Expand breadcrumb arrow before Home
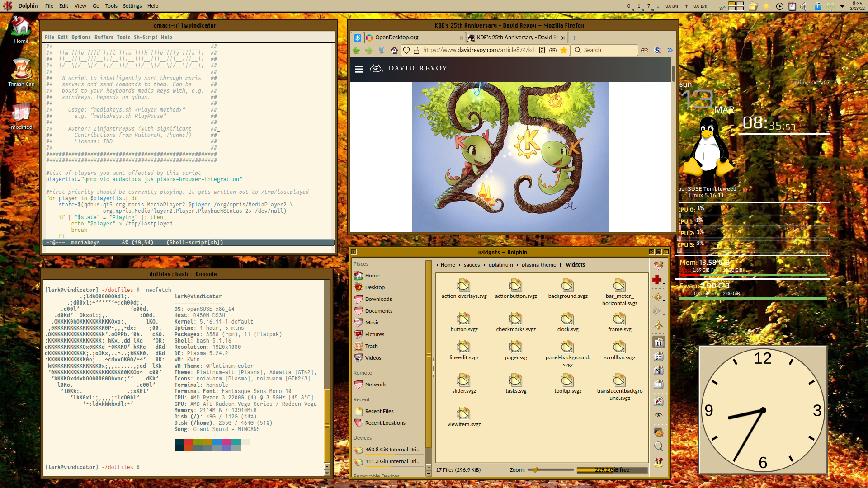Screen dimensions: 868x488 [x=437, y=265]
